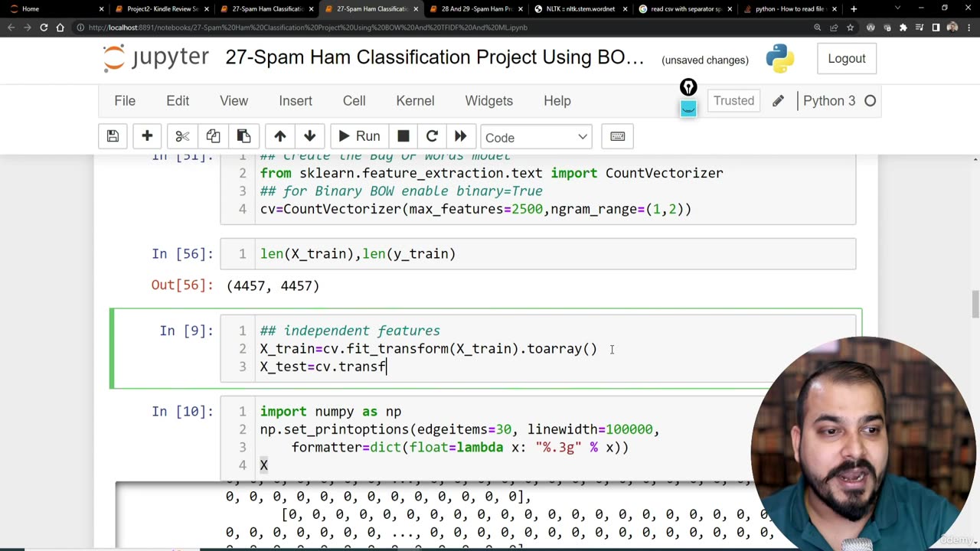
Task: Switch to NLTK nltk.stem.wordnet tab
Action: [580, 8]
